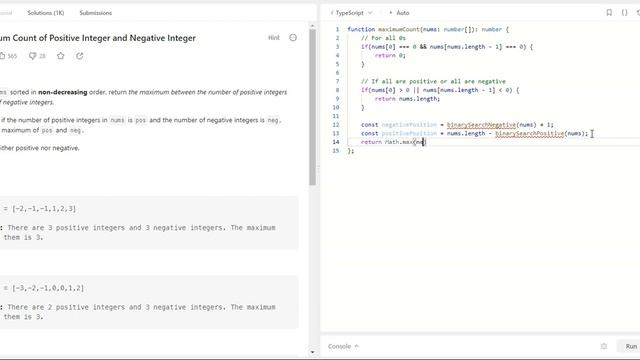
Task: Open the Solutions (1K) tab
Action: 46,13
